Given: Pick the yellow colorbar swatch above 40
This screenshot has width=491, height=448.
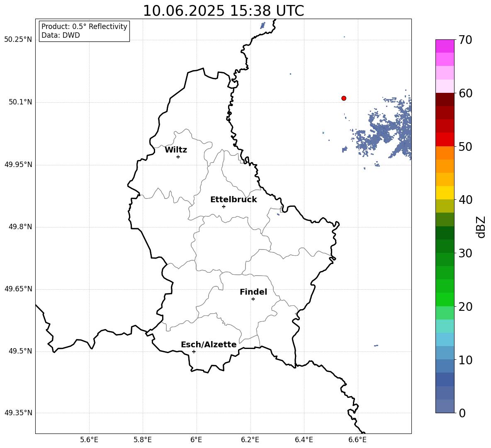Looking at the screenshot, I should tap(445, 193).
